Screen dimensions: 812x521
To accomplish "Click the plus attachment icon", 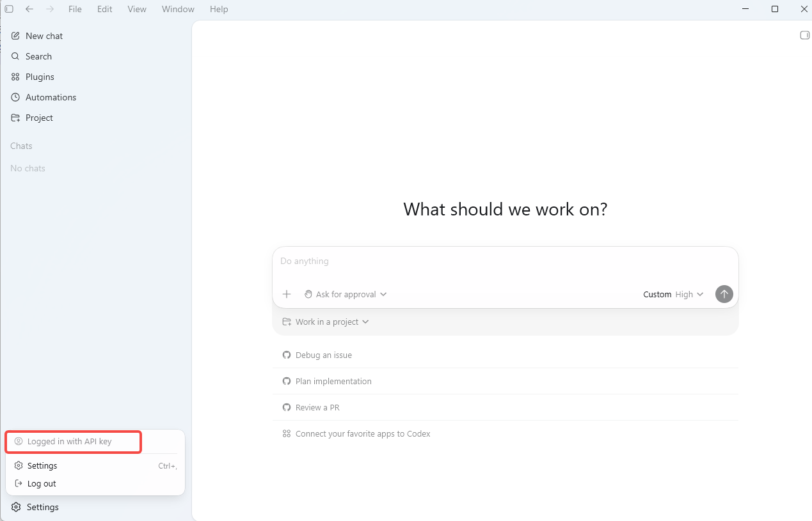I will click(x=287, y=294).
